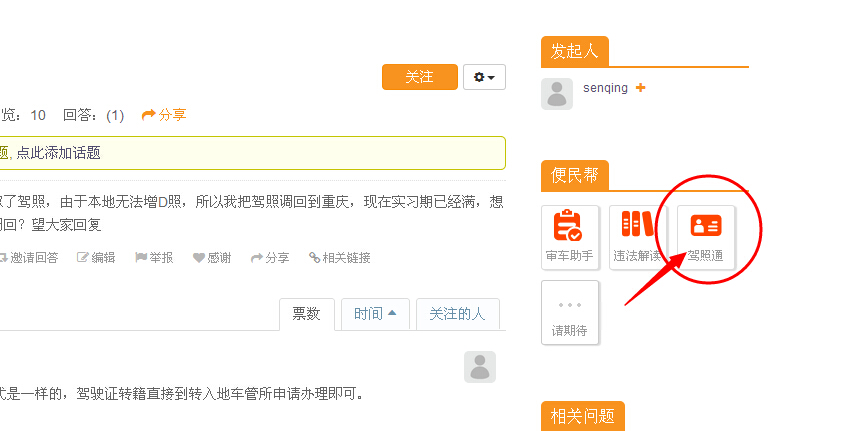Click the orange 关注 follow button
This screenshot has height=431, width=842.
tap(420, 77)
